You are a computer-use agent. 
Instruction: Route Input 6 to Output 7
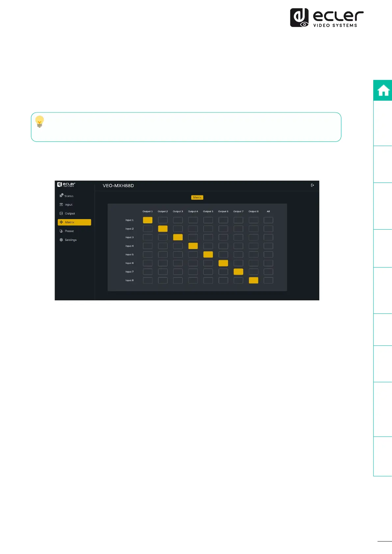coord(238,263)
